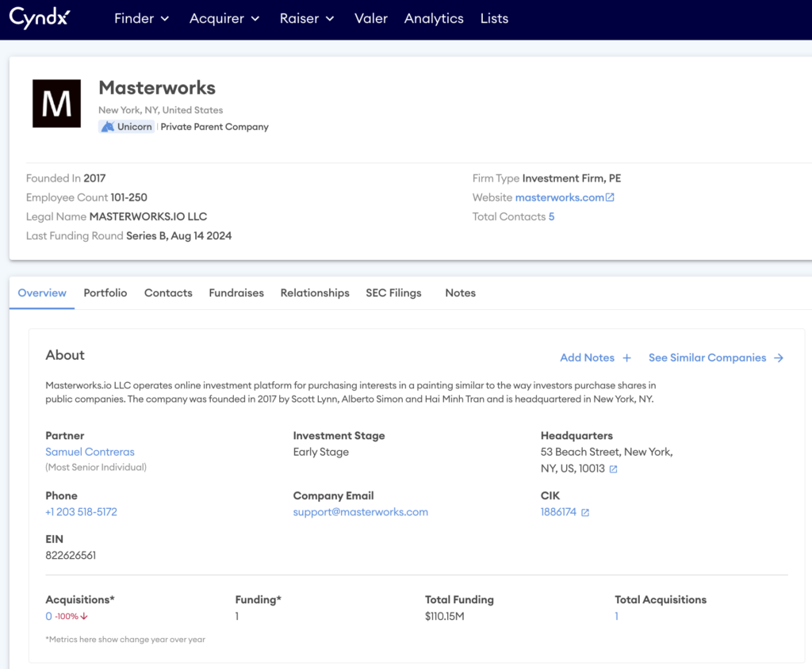
Task: Click the -100% change indicator
Action: coord(67,616)
